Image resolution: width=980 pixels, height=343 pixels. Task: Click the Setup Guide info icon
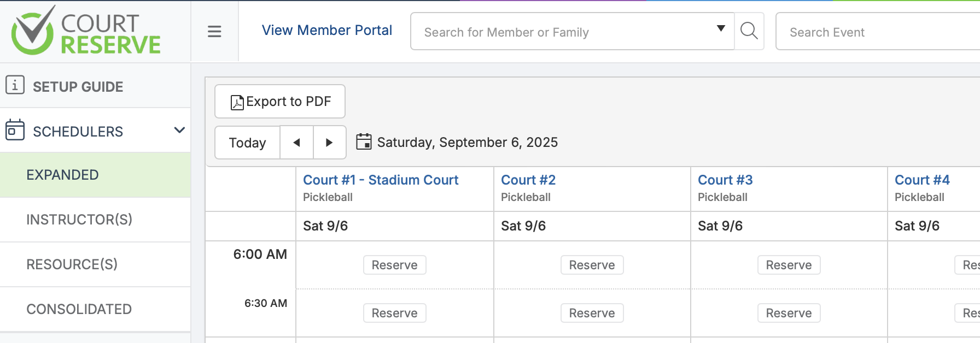15,85
